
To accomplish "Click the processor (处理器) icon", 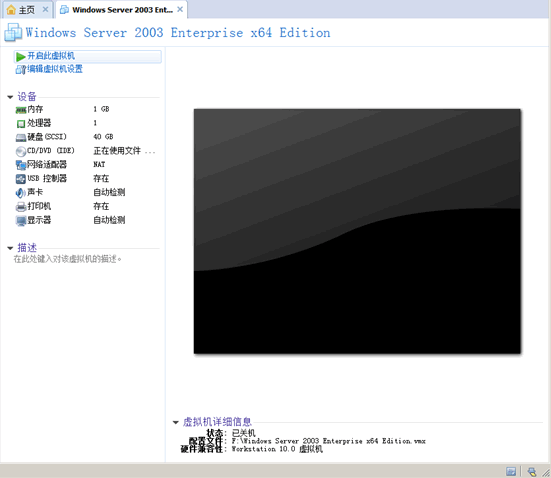I will pos(21,124).
